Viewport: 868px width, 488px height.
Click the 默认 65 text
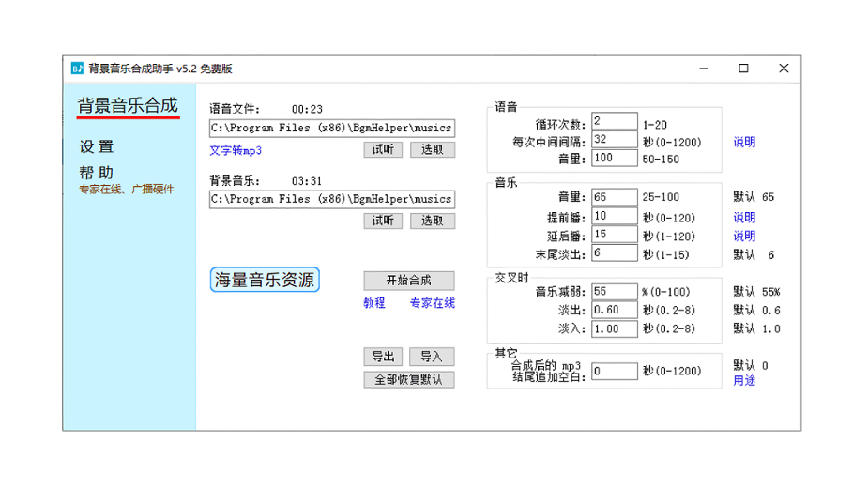click(754, 197)
